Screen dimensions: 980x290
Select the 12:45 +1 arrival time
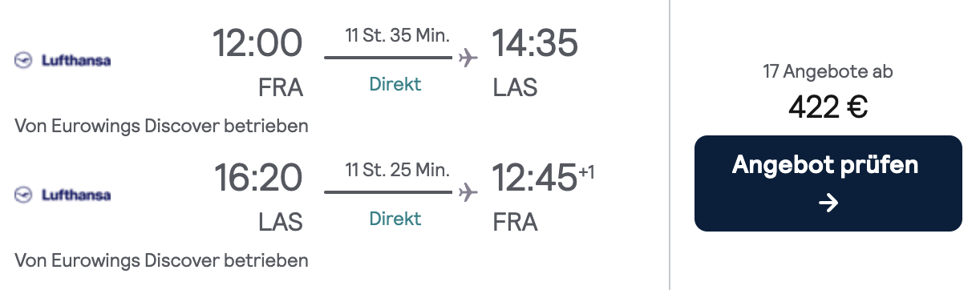(x=544, y=178)
